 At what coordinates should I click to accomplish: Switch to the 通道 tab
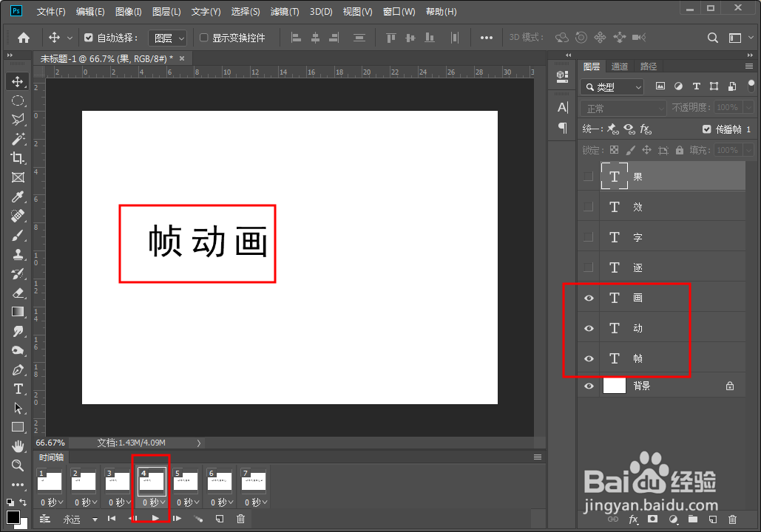coord(619,66)
